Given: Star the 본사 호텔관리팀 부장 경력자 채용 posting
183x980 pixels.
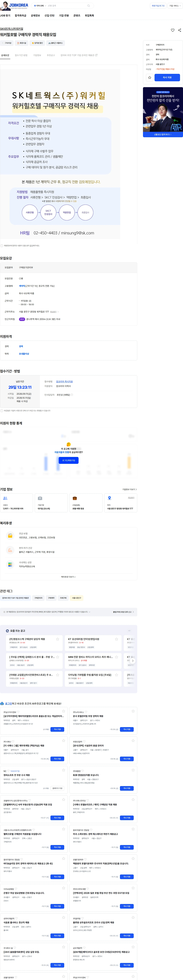Looking at the screenshot, I should click(133, 711).
